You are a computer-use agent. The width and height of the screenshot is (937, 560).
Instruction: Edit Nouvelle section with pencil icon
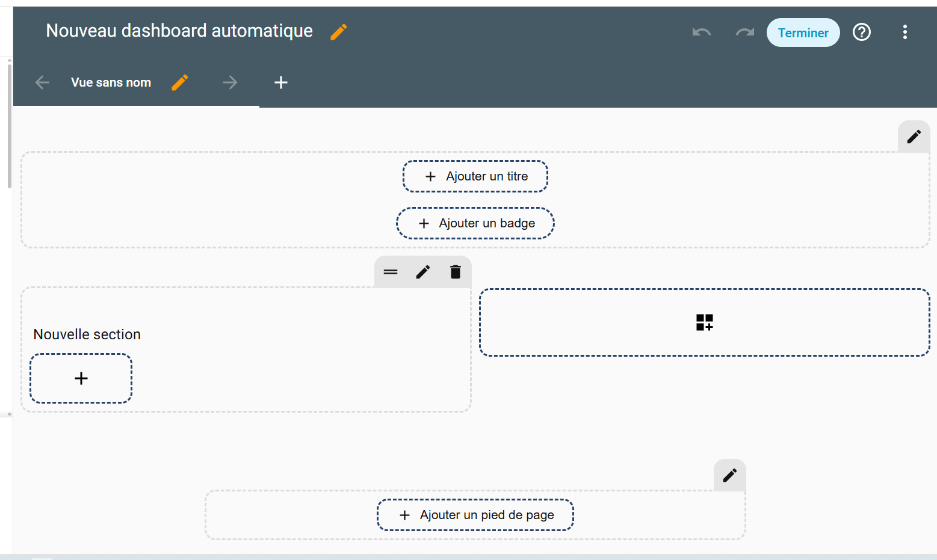[423, 272]
